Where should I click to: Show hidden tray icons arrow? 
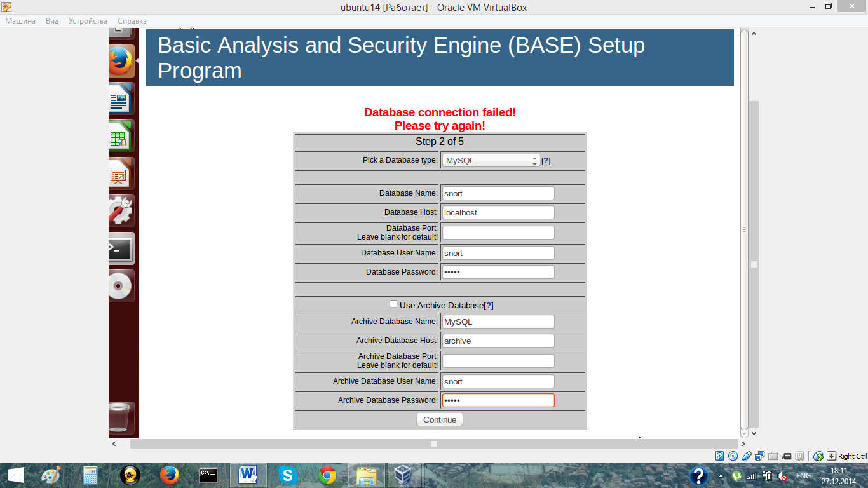pyautogui.click(x=721, y=476)
